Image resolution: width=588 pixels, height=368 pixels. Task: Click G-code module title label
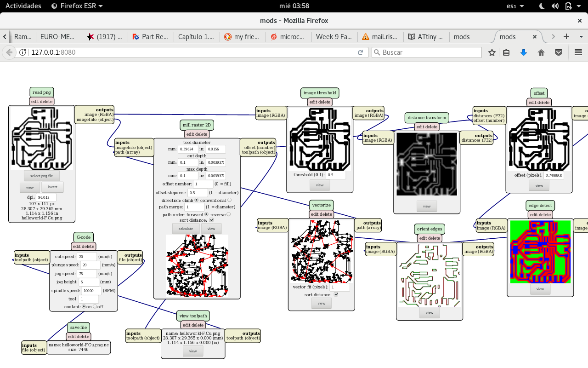[x=84, y=237]
